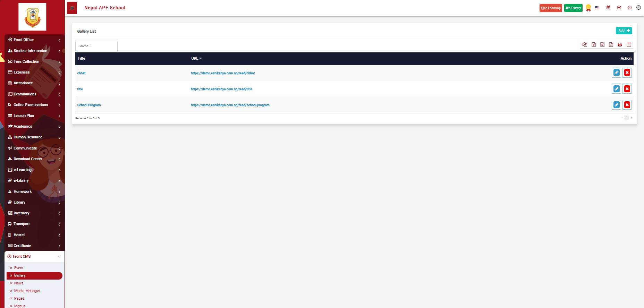Viewport: 644px width, 308px height.
Task: Toggle sidebar with hamburger menu button
Action: point(72,8)
